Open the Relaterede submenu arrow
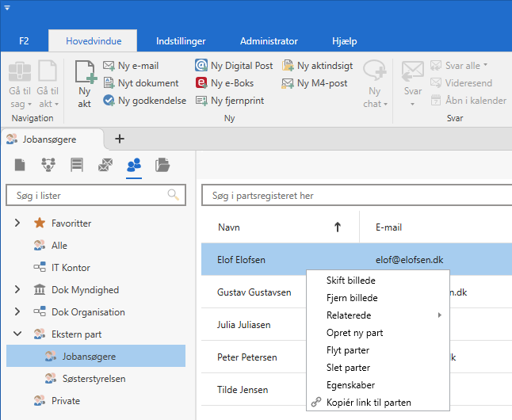This screenshot has width=512, height=420. pyautogui.click(x=440, y=315)
